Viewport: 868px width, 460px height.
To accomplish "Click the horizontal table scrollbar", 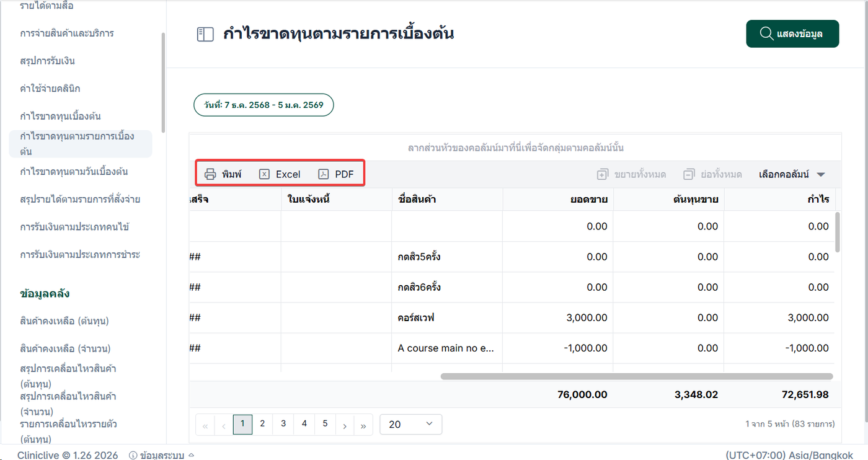I will (637, 376).
